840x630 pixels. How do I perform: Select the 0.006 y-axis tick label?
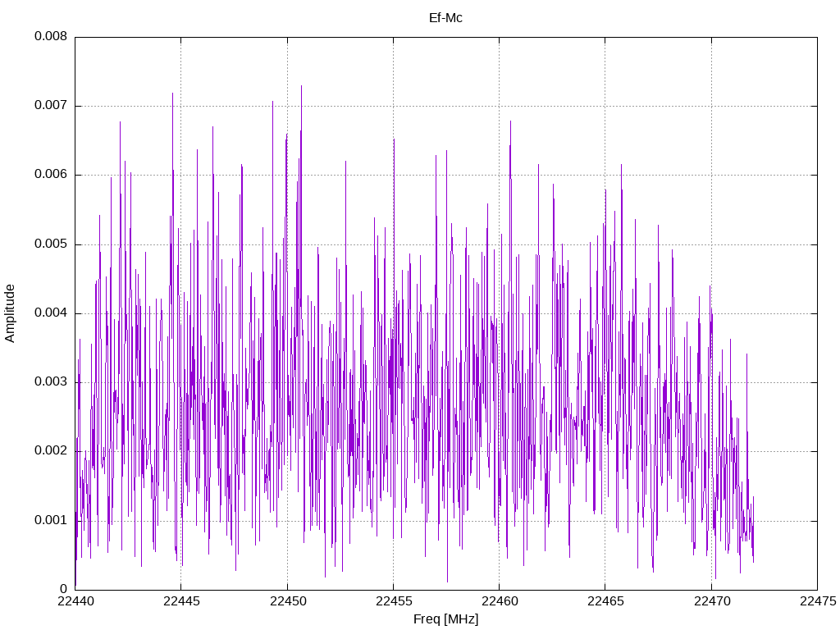[x=51, y=175]
